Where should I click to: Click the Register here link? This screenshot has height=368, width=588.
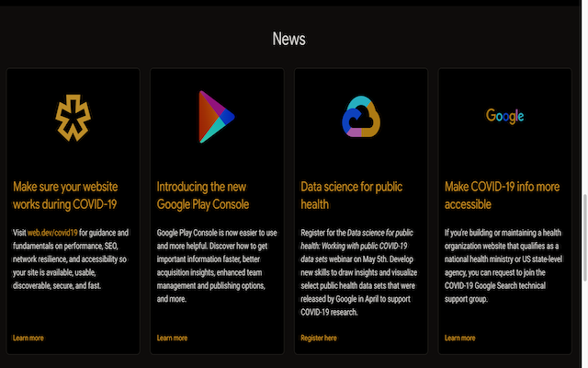point(319,338)
